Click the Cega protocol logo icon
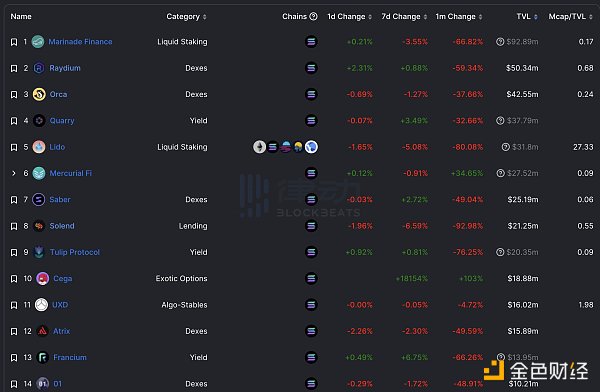The height and width of the screenshot is (392, 600). click(42, 279)
